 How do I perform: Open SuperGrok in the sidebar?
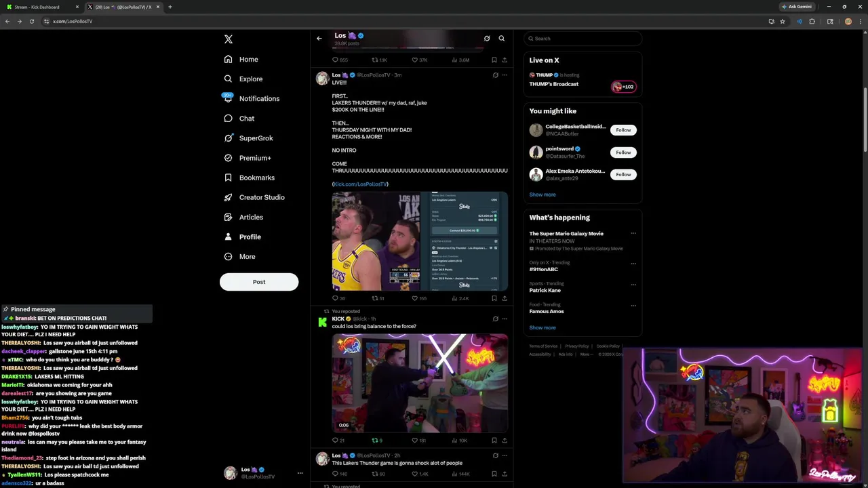pos(249,138)
